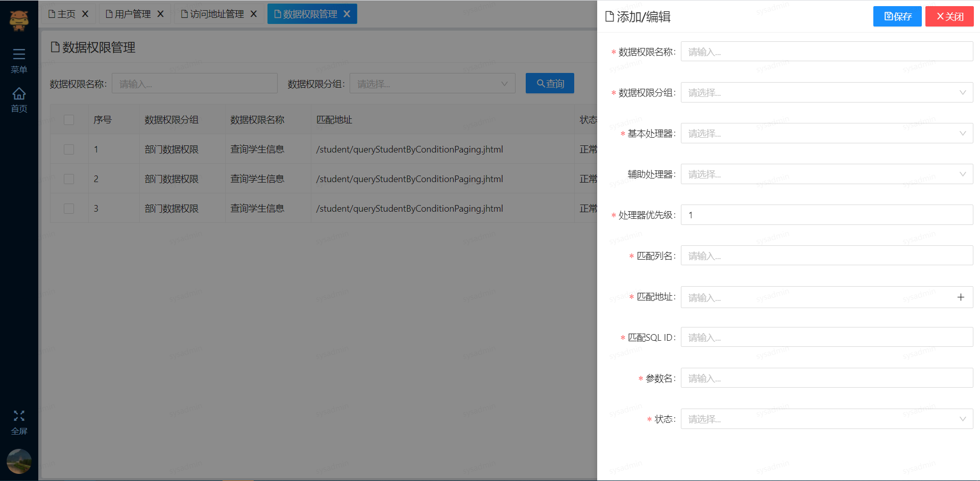Click the match address in row 3
This screenshot has height=481, width=980.
[409, 209]
